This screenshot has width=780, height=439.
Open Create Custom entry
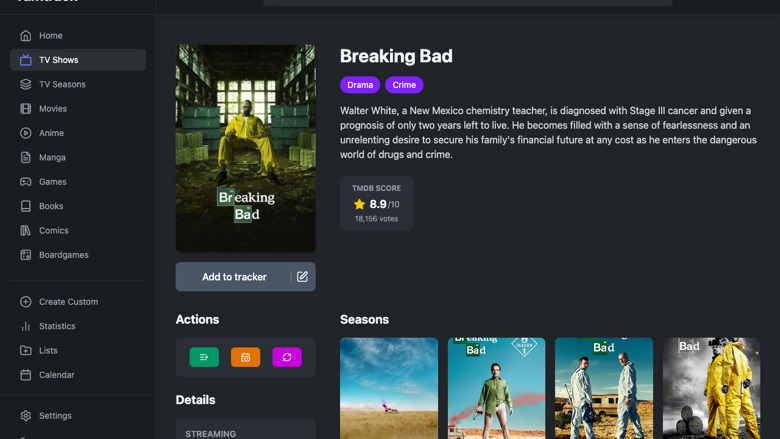tap(78, 302)
